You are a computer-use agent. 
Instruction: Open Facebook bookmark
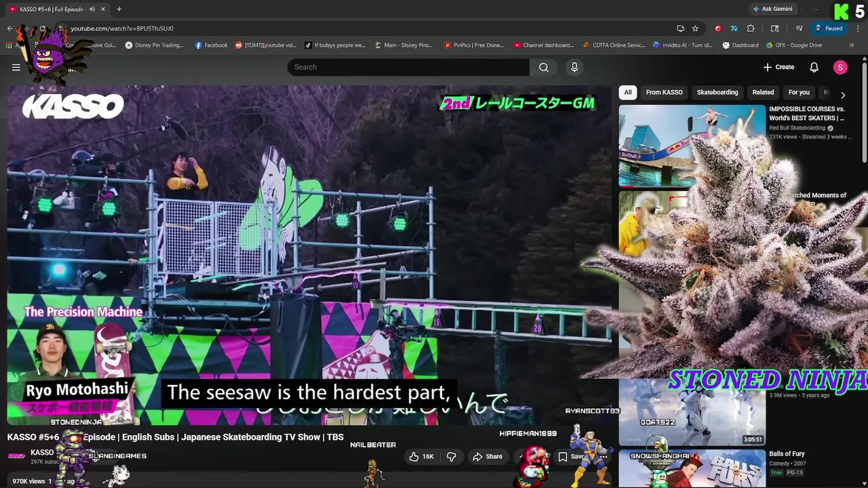tap(211, 45)
